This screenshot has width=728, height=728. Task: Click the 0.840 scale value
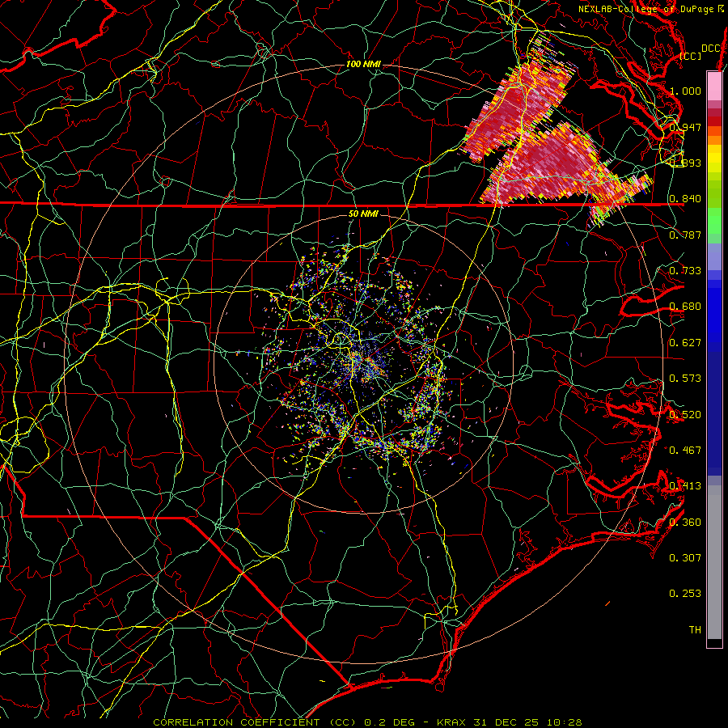[685, 199]
